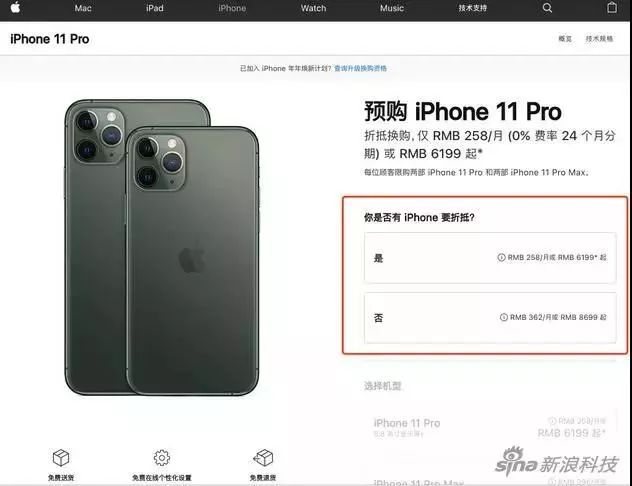Image resolution: width=632 pixels, height=486 pixels.
Task: Click the free returns box icon
Action: click(x=263, y=458)
